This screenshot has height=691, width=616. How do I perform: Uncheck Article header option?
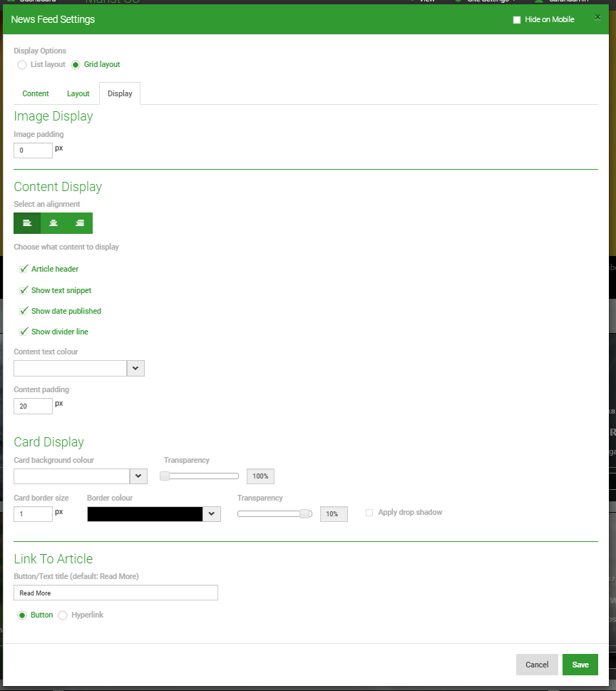tap(24, 269)
